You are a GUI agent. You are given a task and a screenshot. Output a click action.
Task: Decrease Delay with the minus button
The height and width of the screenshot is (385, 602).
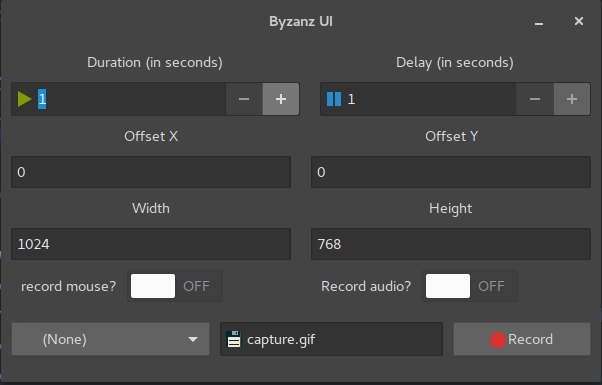[x=535, y=99]
